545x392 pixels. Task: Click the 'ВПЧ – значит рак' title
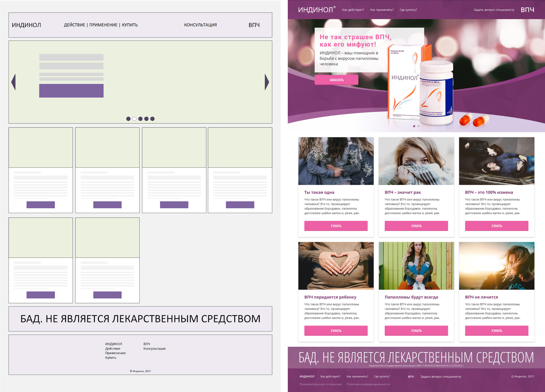click(403, 192)
